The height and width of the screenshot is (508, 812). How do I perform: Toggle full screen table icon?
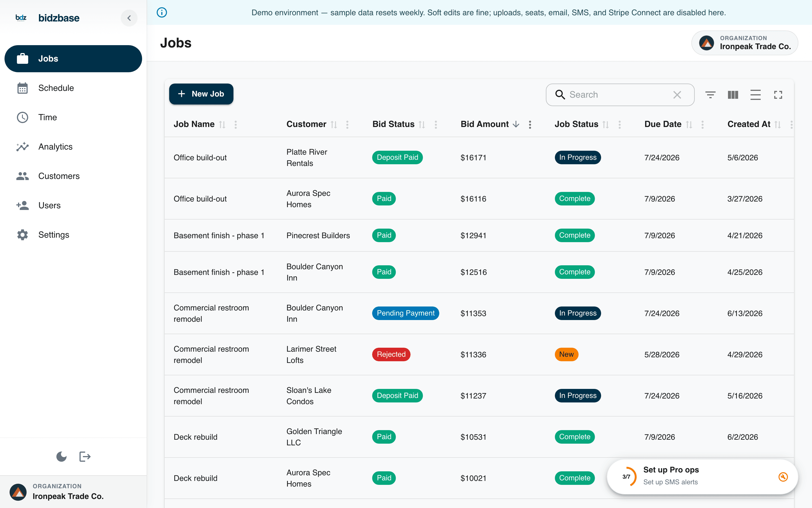[x=778, y=95]
